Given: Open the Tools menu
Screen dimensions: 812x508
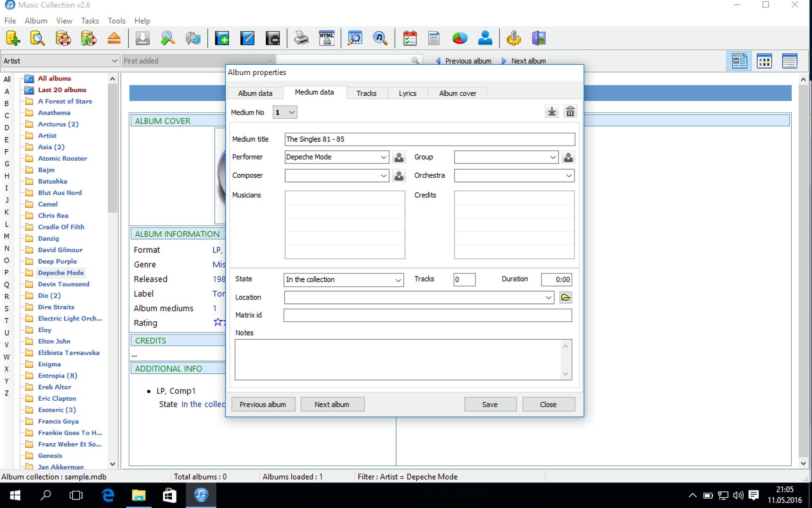Looking at the screenshot, I should tap(116, 21).
